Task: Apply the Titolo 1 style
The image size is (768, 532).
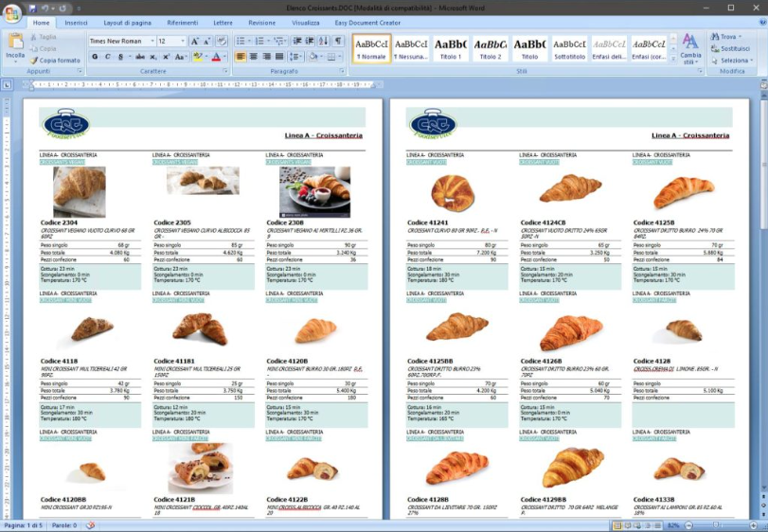Action: (451, 48)
